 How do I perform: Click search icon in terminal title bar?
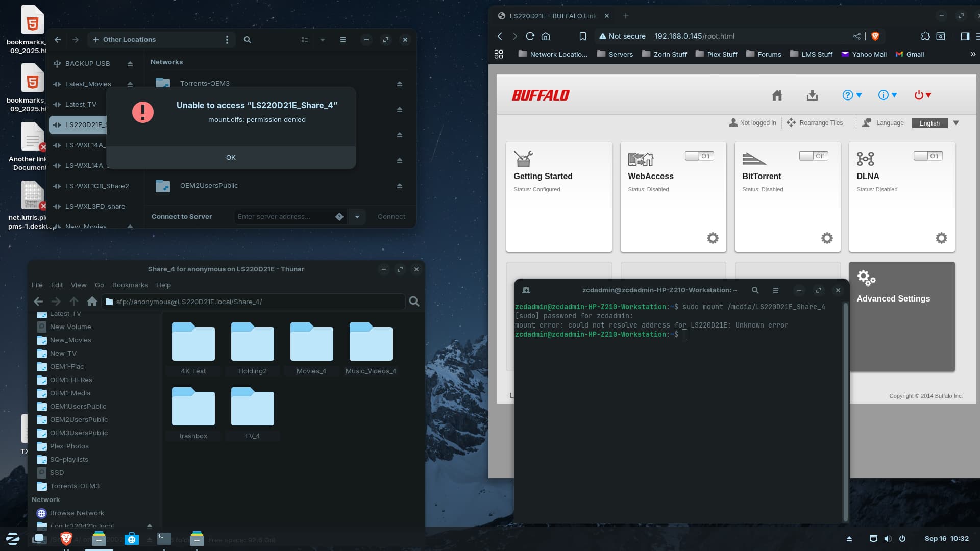pos(755,290)
